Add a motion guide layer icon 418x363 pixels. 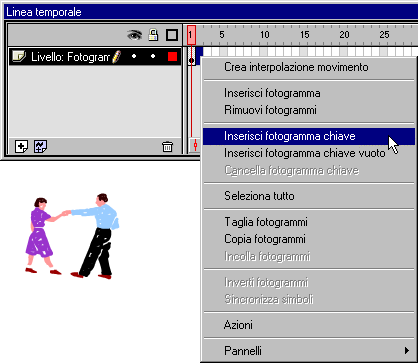[x=40, y=146]
